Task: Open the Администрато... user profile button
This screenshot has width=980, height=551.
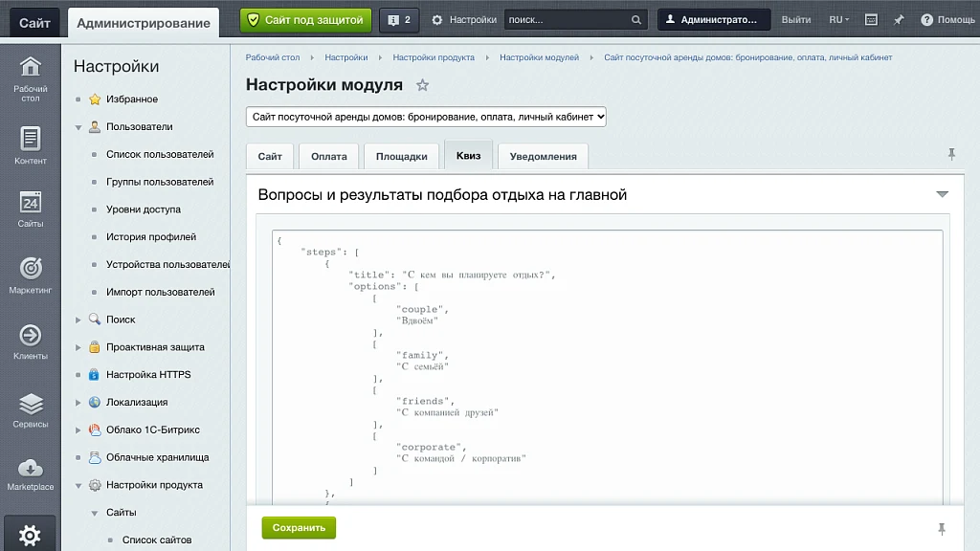Action: (x=714, y=20)
